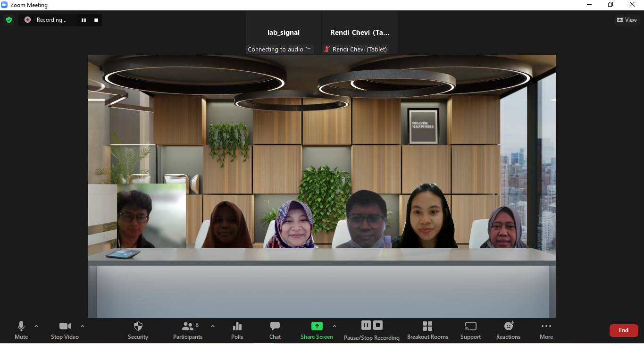Image resolution: width=644 pixels, height=344 pixels.
Task: Stop recording from the bottom toolbar
Action: click(x=378, y=325)
